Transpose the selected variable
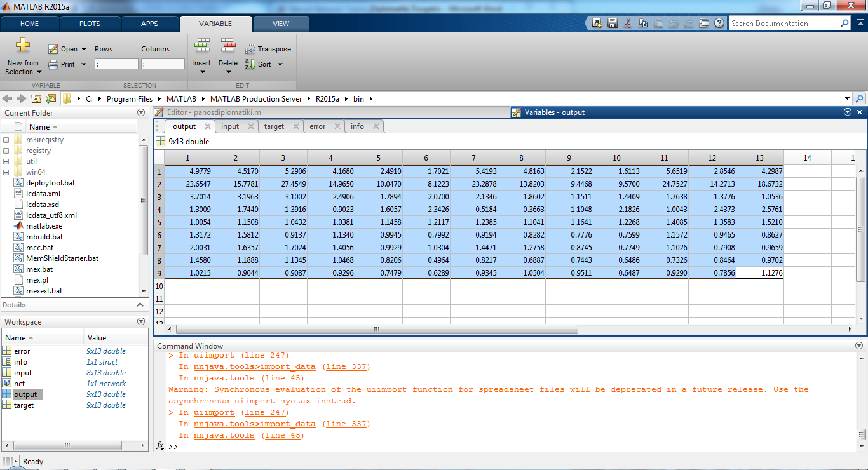 point(268,49)
